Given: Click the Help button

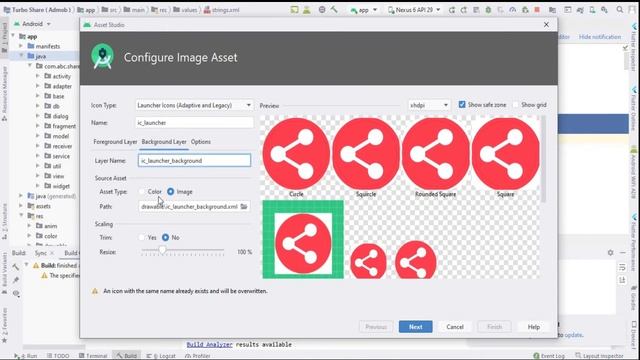Looking at the screenshot, I should coord(533,327).
